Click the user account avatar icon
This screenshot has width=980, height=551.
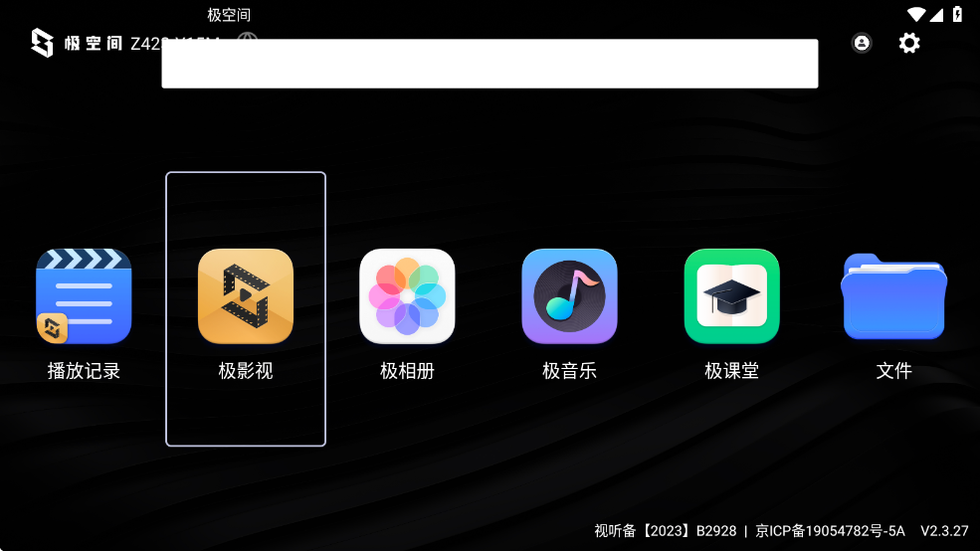(862, 43)
